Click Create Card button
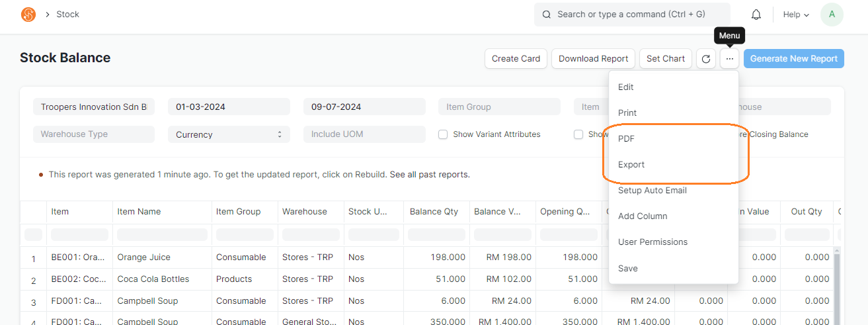This screenshot has width=868, height=325. (x=516, y=58)
